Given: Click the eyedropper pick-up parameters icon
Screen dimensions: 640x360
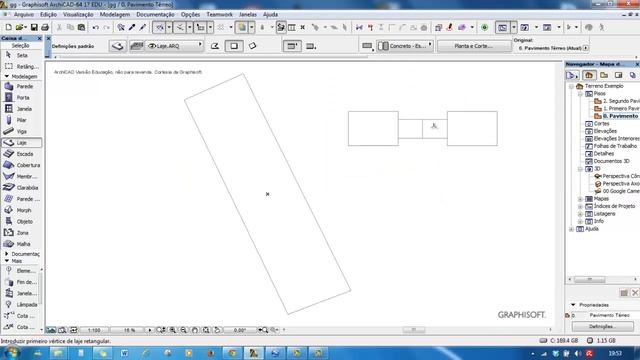Looking at the screenshot, I should point(132,27).
